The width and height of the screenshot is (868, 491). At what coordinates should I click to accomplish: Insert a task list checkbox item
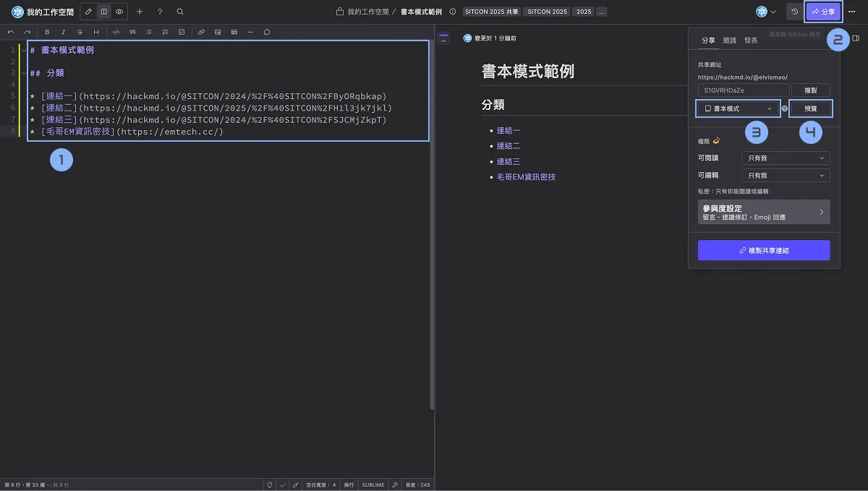coord(182,32)
